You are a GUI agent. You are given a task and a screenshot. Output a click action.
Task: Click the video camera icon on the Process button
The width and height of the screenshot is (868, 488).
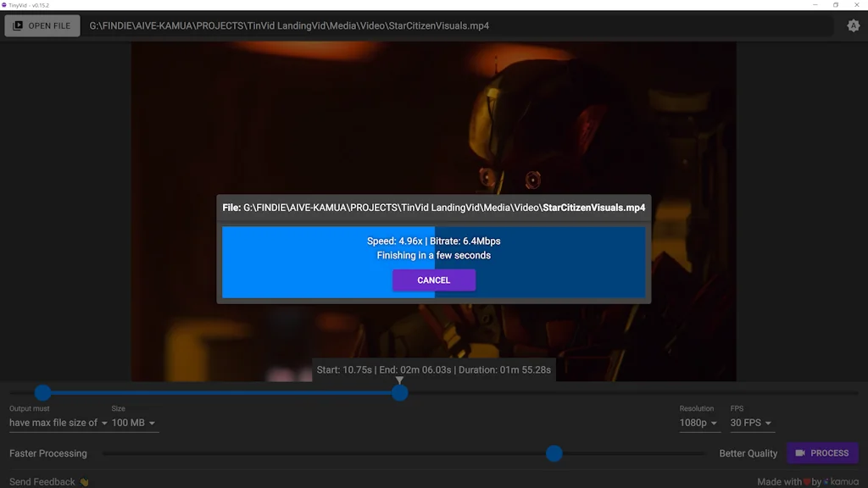click(x=800, y=453)
